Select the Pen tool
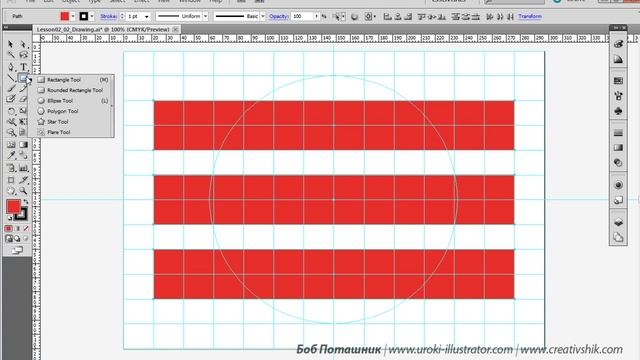This screenshot has width=640, height=360. coord(11,67)
